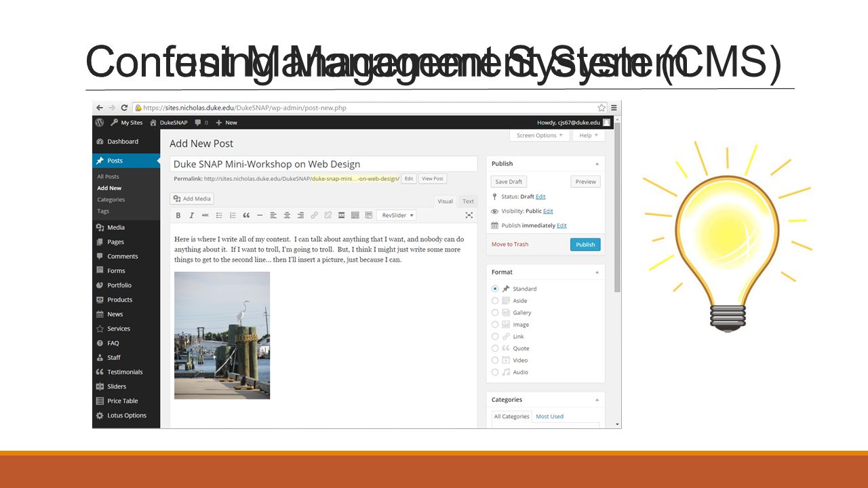Edit the Visibility setting
868x488 pixels.
[x=548, y=211]
